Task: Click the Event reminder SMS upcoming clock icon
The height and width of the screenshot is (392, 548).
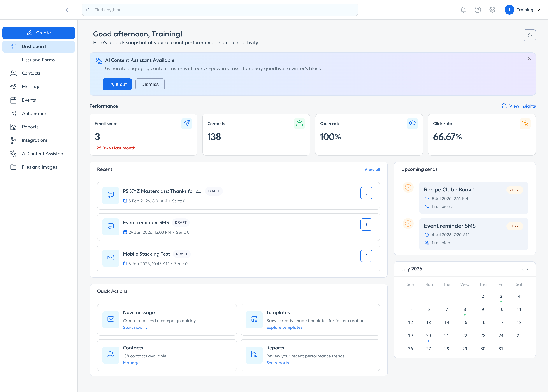Action: coord(408,224)
